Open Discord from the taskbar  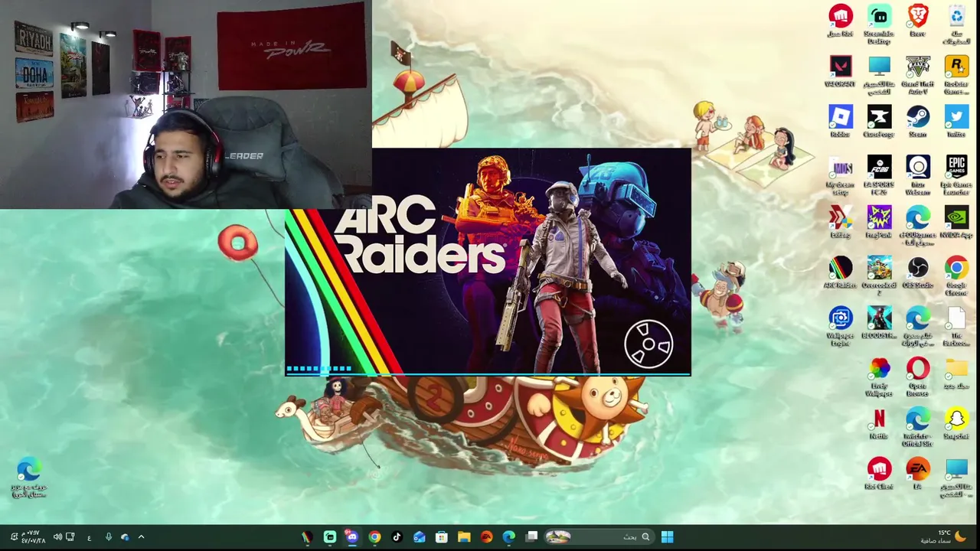coord(351,537)
